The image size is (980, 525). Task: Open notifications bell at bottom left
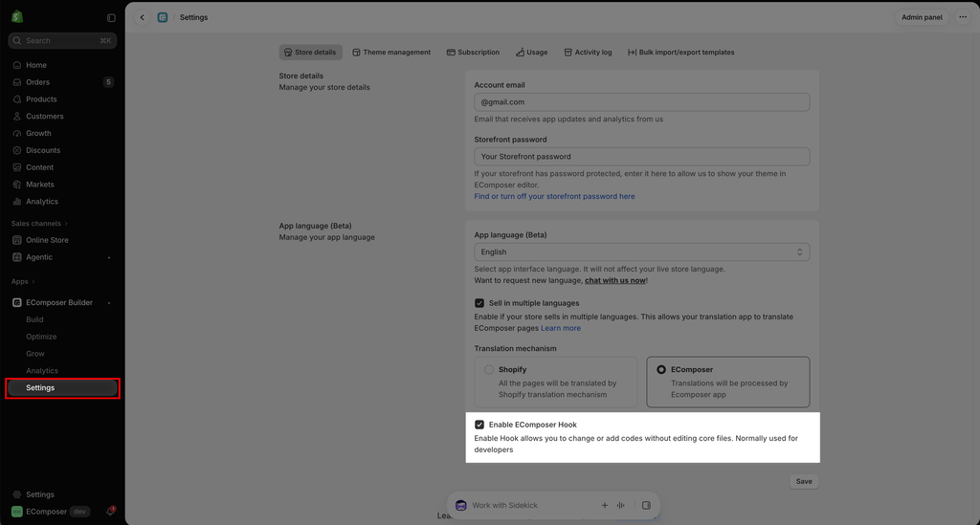coord(110,512)
